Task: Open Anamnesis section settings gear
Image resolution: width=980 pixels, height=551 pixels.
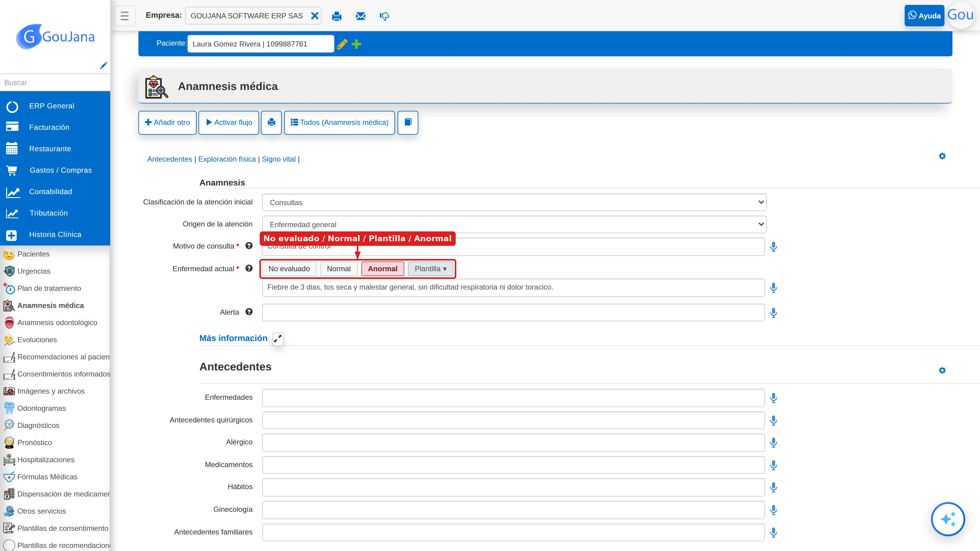Action: [x=942, y=156]
